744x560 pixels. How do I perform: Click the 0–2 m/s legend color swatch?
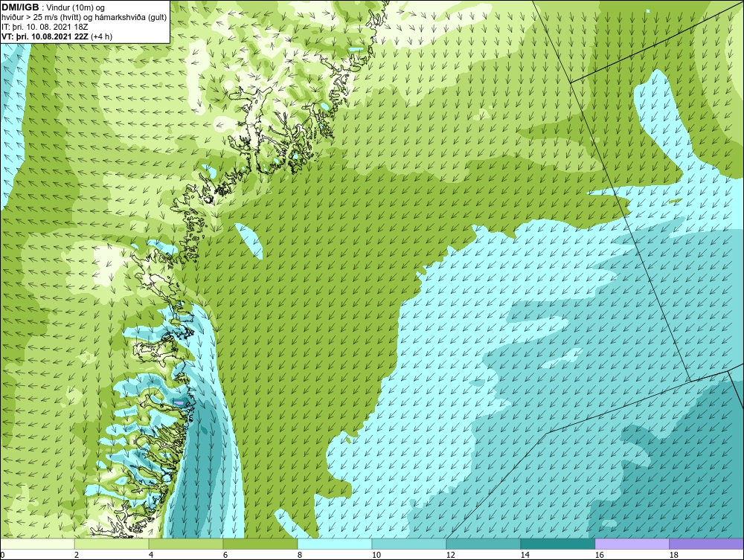[37, 544]
